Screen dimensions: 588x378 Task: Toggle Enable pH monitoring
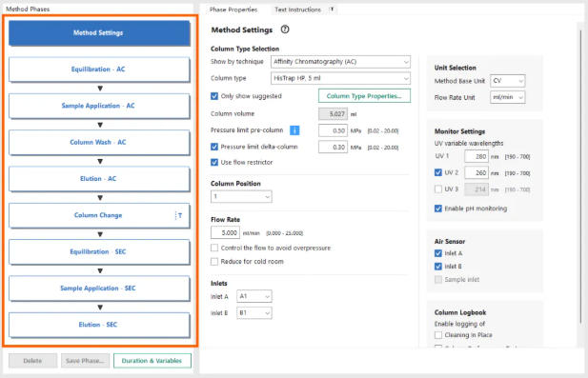(x=438, y=209)
